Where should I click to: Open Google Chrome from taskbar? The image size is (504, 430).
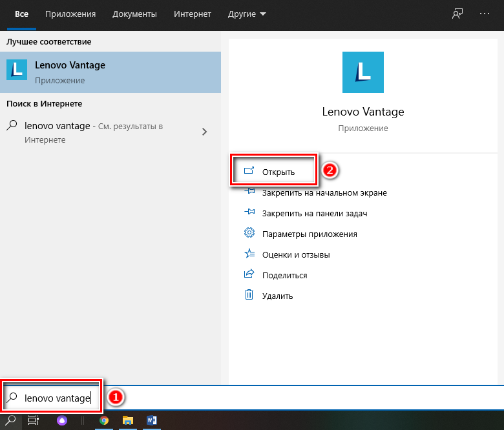pyautogui.click(x=104, y=420)
